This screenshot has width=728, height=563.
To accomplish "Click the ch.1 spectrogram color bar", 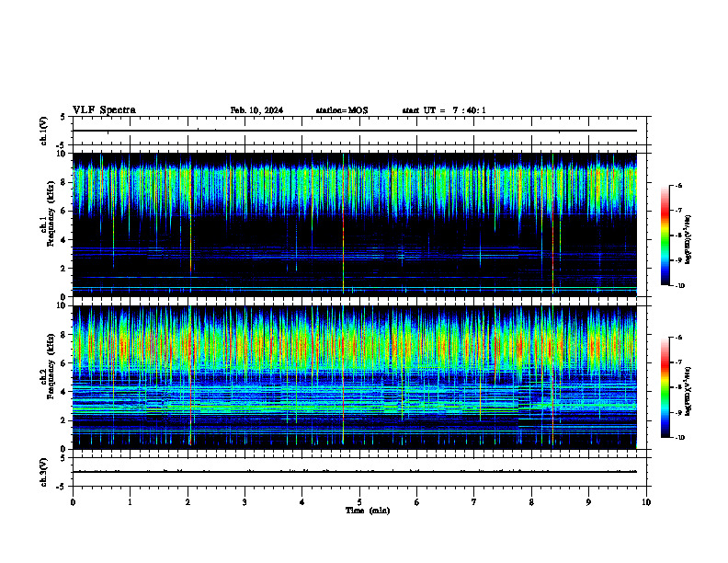I will [665, 236].
